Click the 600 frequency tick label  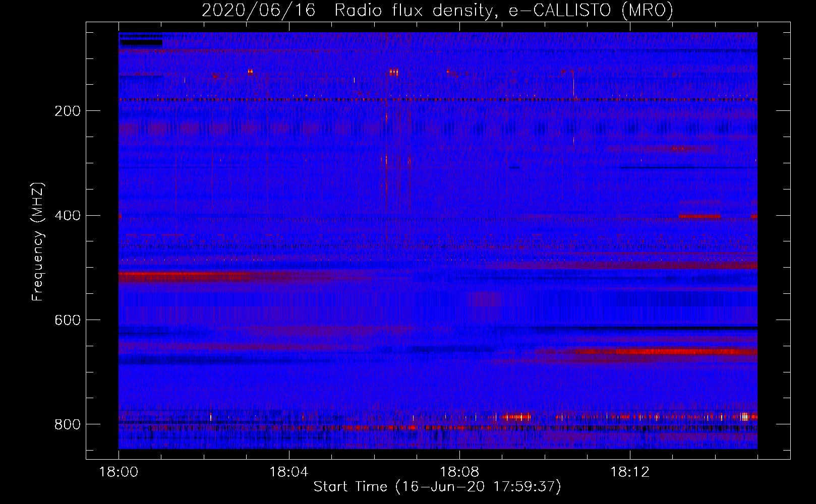(x=68, y=321)
